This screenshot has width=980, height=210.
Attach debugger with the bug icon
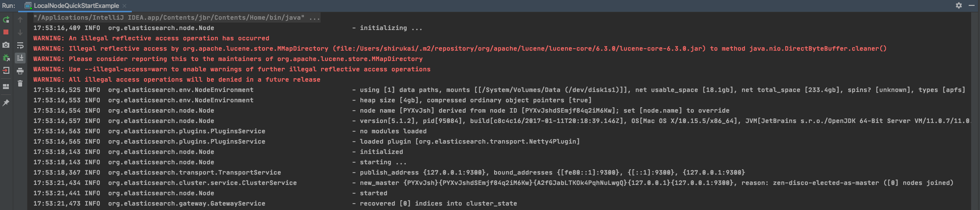pyautogui.click(x=6, y=58)
